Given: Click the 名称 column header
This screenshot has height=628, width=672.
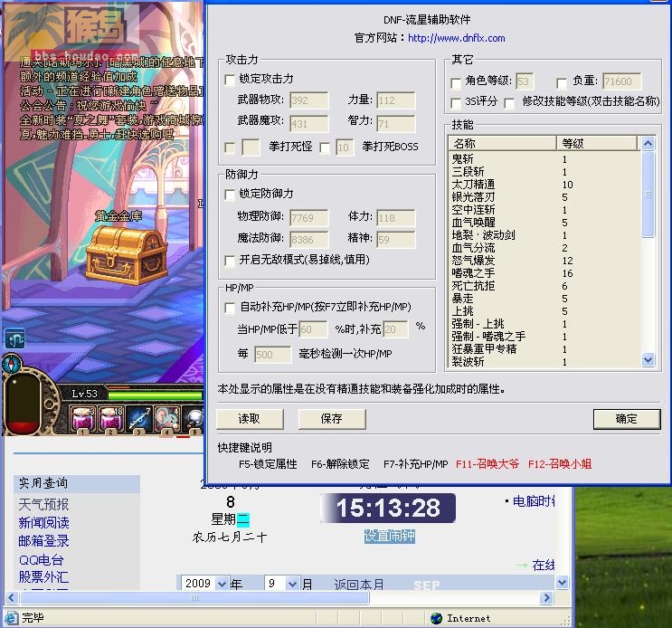Looking at the screenshot, I should coord(502,143).
